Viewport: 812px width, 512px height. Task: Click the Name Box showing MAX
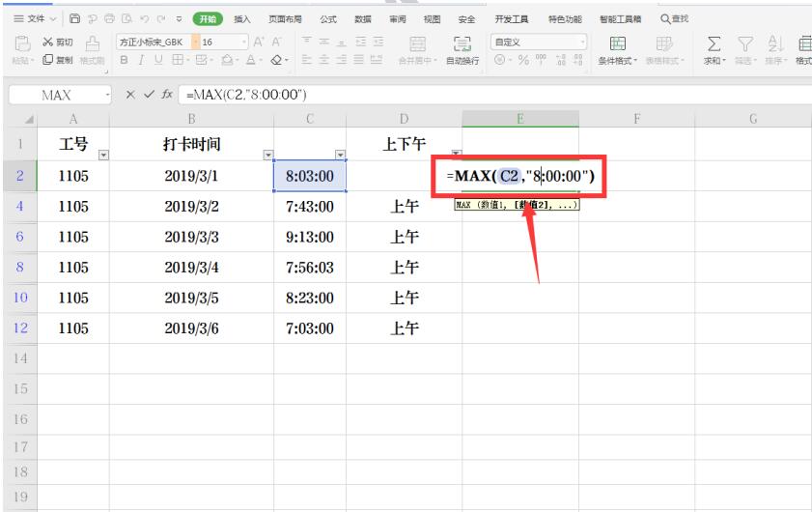(x=56, y=95)
